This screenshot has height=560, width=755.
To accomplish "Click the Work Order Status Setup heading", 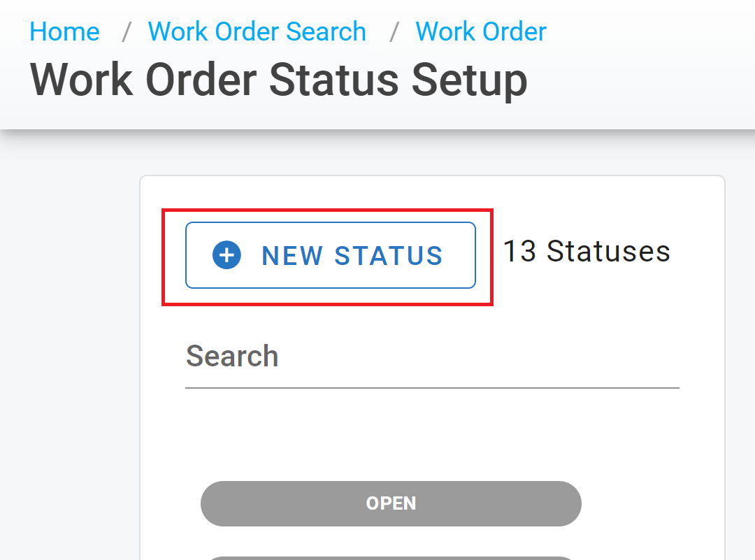I will 278,80.
